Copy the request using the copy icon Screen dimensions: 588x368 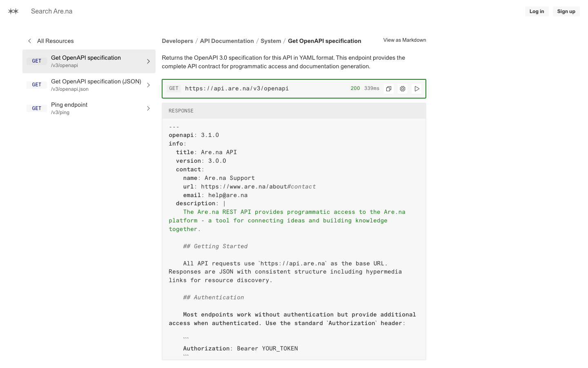click(389, 89)
